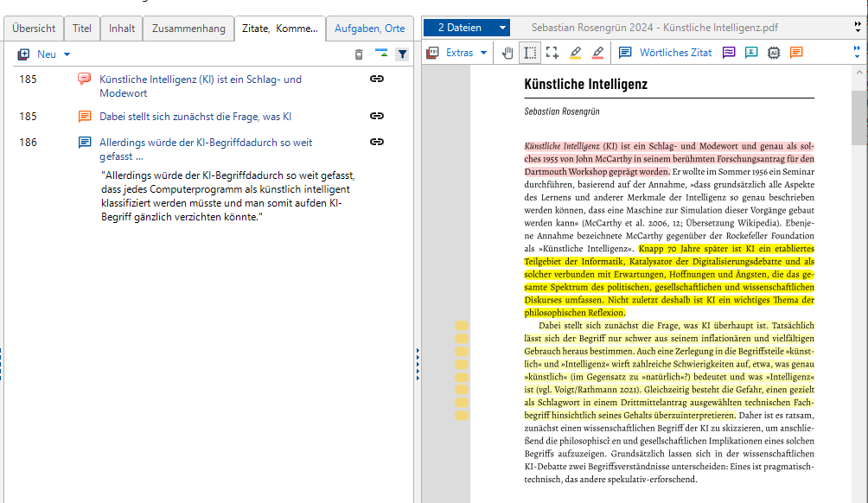Click the Neu button

click(47, 54)
